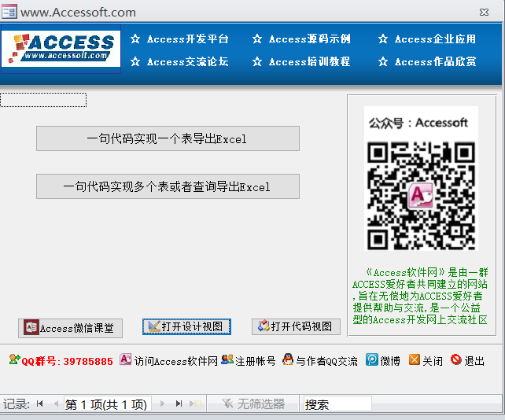Open the Access交流论坛 link

(x=187, y=61)
